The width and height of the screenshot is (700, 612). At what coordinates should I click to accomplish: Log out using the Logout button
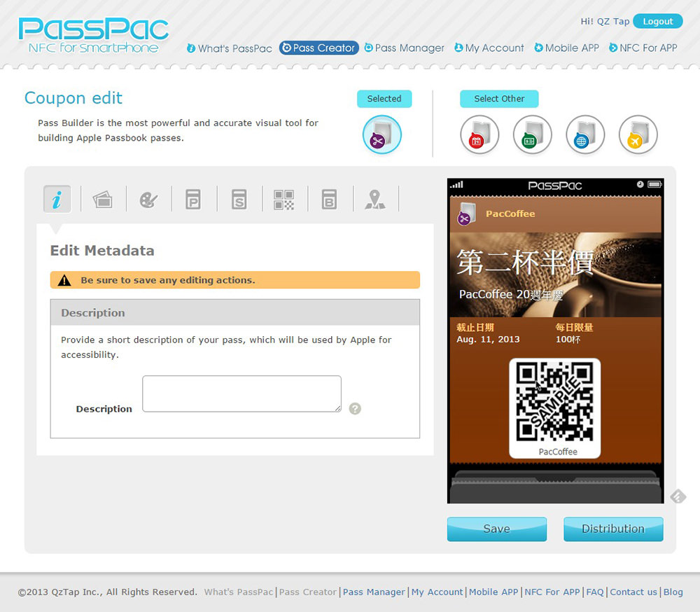[x=657, y=22]
